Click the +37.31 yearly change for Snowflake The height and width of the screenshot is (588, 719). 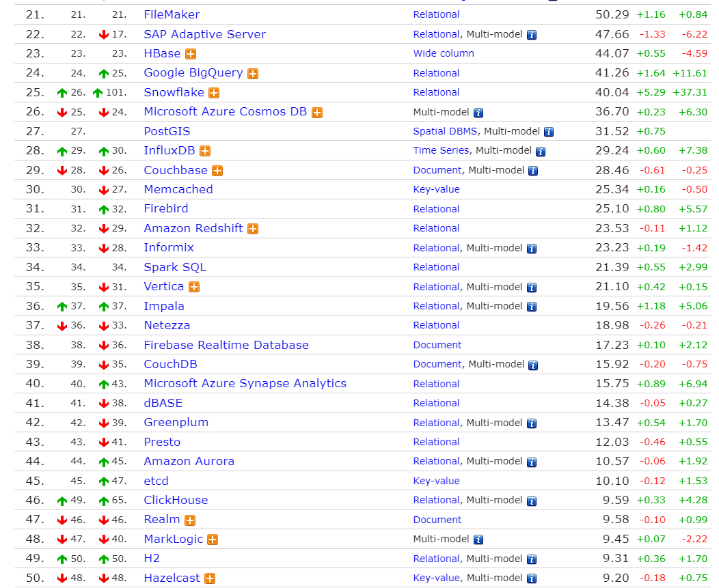coord(690,93)
